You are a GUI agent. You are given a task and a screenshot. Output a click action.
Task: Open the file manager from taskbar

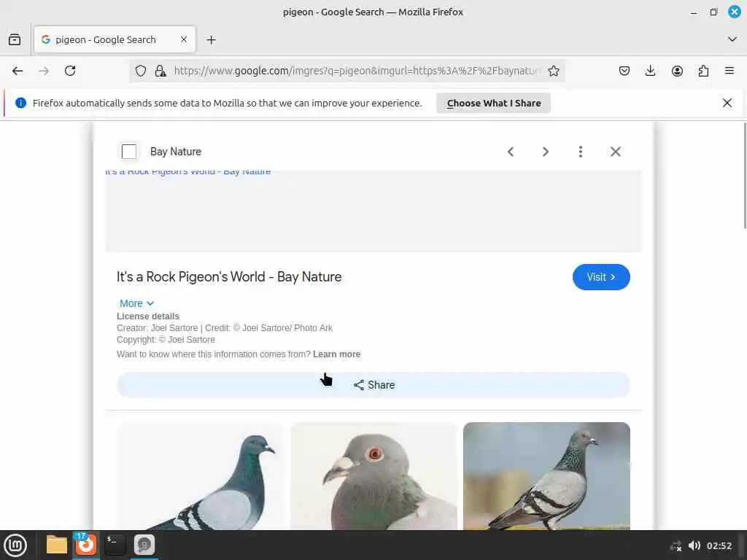pyautogui.click(x=57, y=545)
